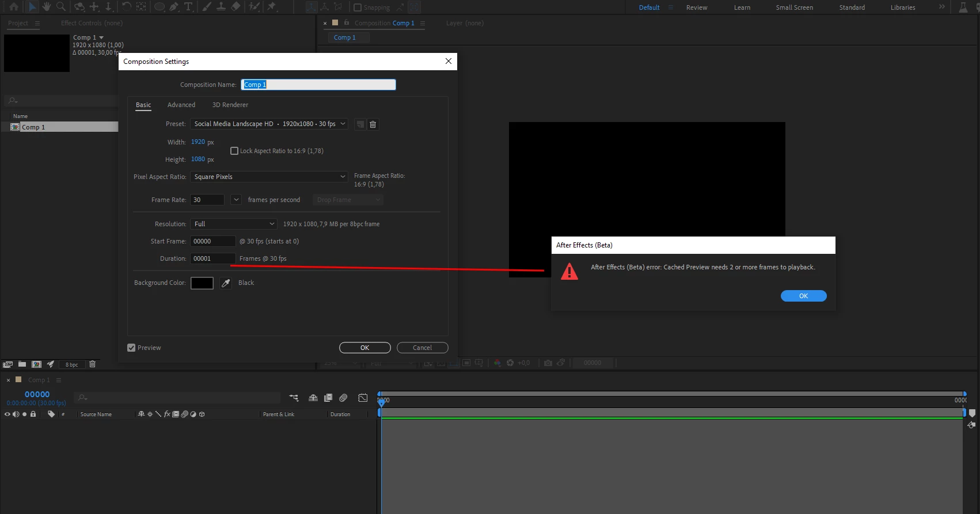Select the Pan camera tool

pos(94,7)
